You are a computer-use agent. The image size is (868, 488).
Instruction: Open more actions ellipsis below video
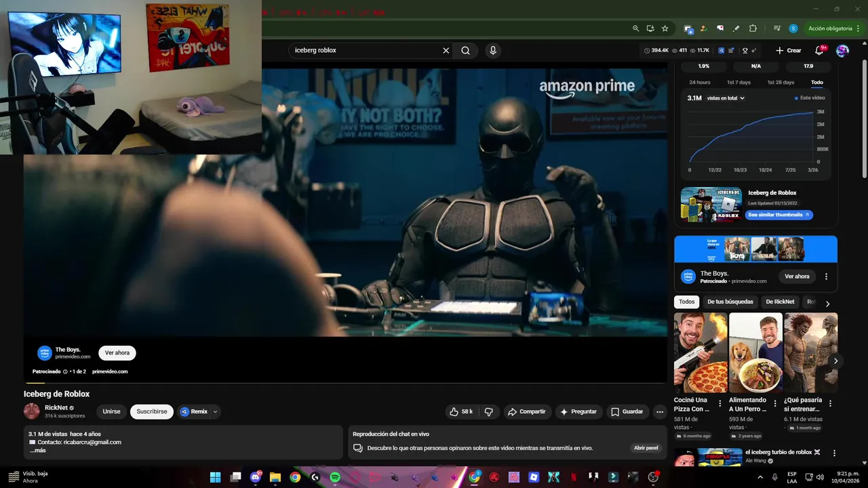coord(659,411)
